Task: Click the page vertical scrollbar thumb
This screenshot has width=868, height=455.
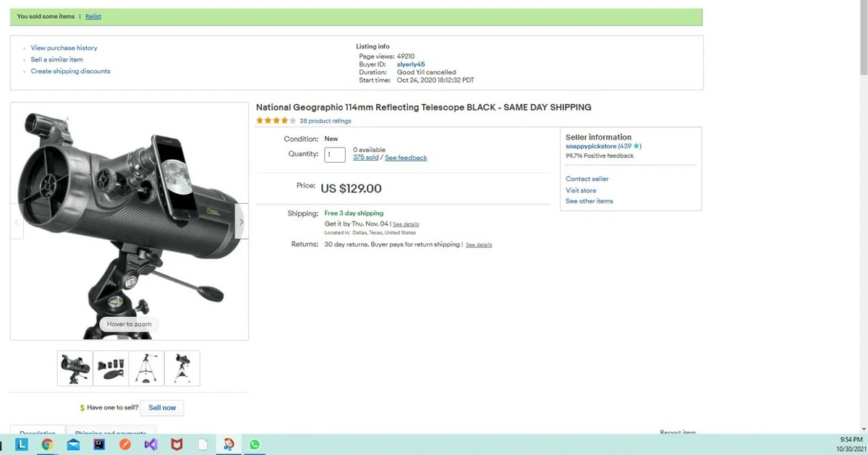Action: (x=864, y=38)
